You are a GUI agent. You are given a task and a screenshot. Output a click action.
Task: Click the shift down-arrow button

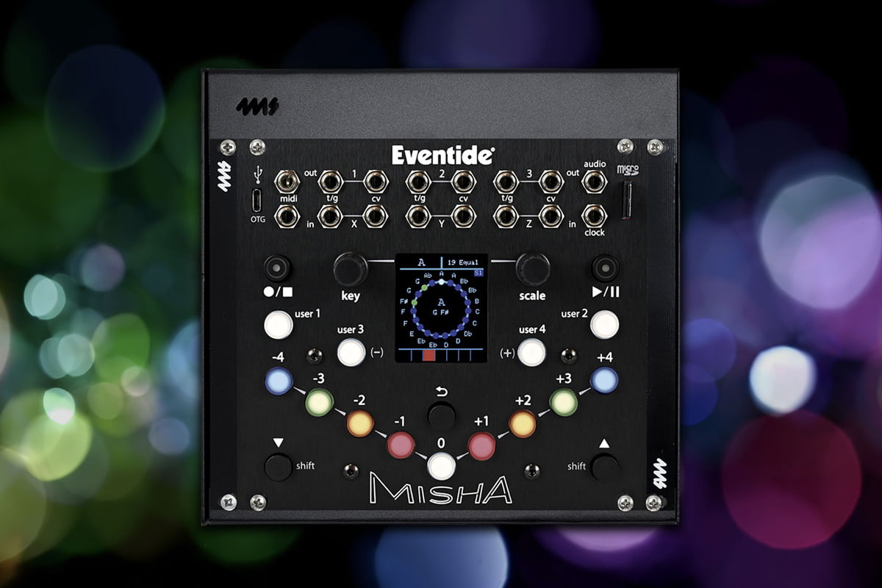coord(279,467)
